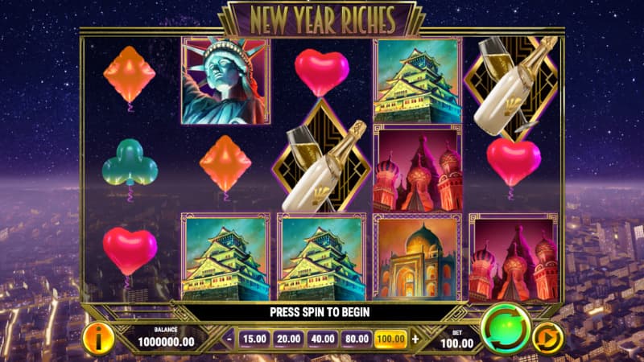Open the info paytable button
This screenshot has width=644, height=362.
(98, 339)
